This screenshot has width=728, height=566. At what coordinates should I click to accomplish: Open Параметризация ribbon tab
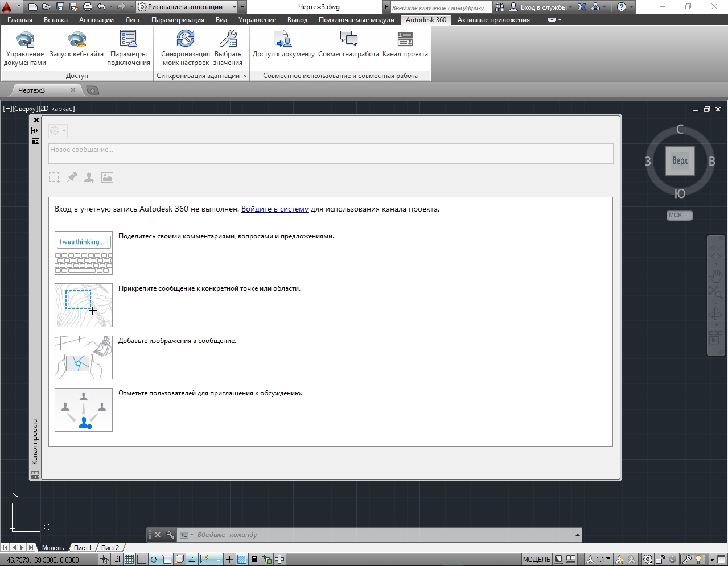[178, 20]
